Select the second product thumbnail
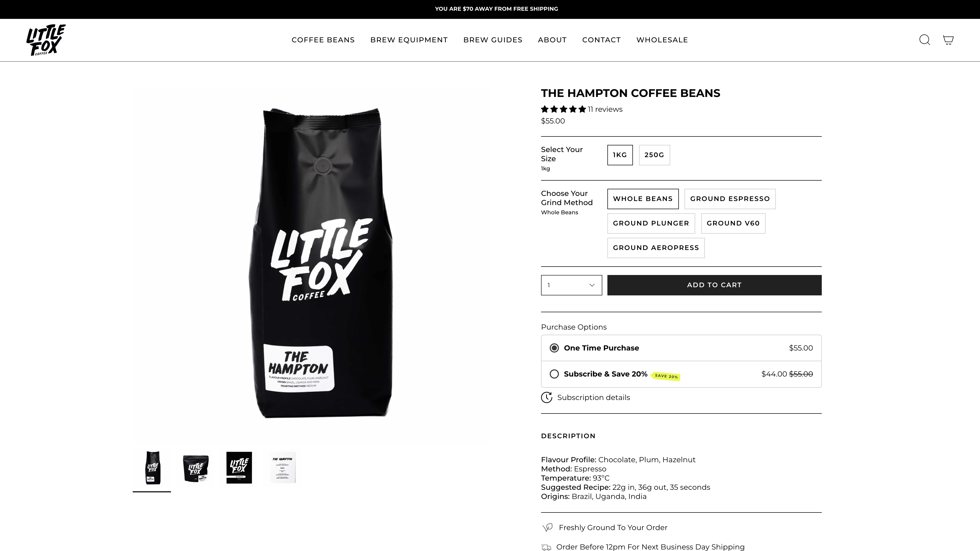Image resolution: width=980 pixels, height=551 pixels. coord(195,467)
